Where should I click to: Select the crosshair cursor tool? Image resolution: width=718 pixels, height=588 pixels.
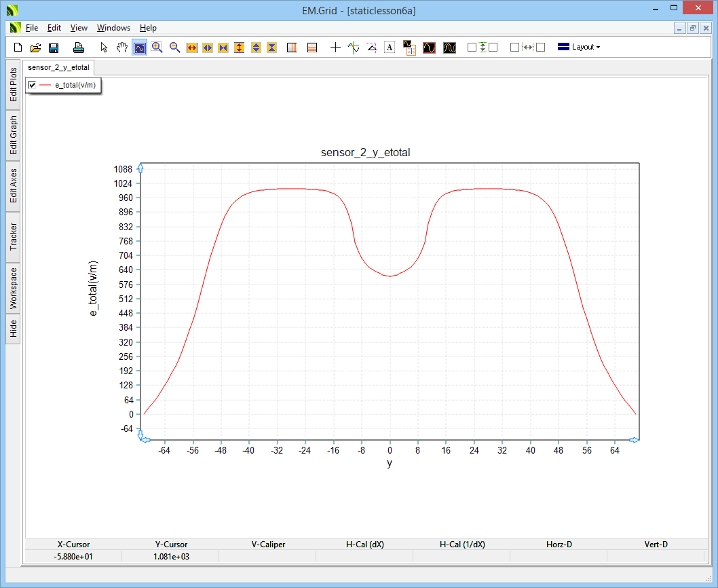335,48
